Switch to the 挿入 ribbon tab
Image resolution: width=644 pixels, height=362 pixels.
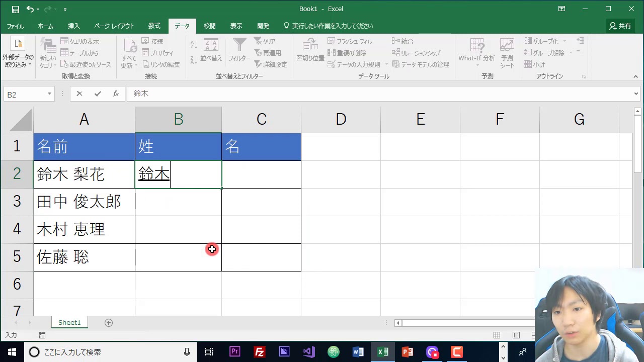tap(73, 26)
